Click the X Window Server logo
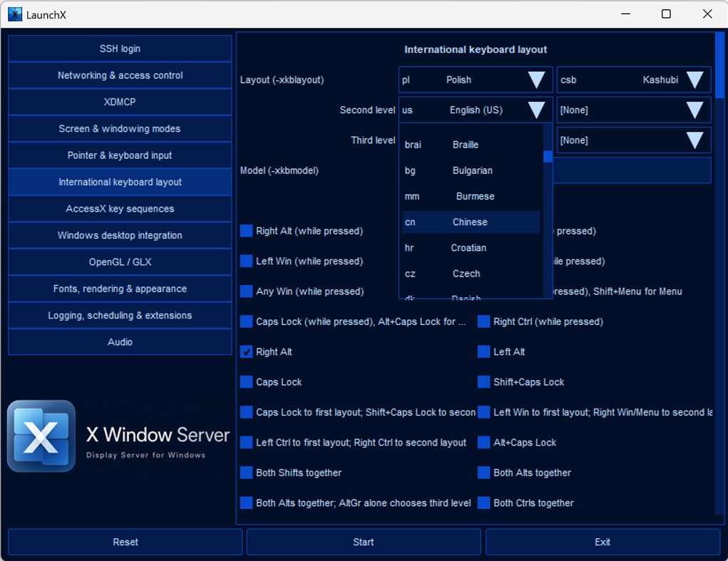Screen dimensions: 728x561 [41, 436]
